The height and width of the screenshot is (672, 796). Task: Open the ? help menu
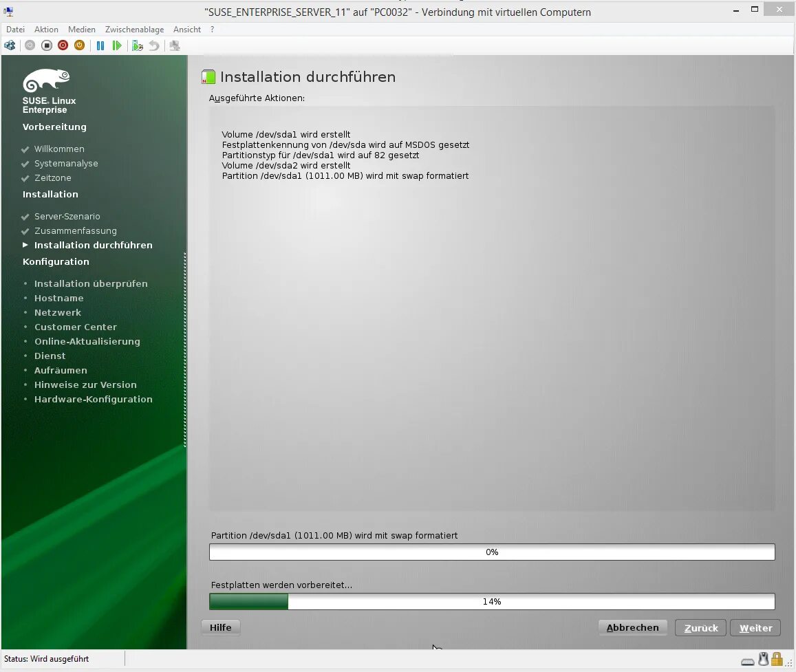pos(212,30)
